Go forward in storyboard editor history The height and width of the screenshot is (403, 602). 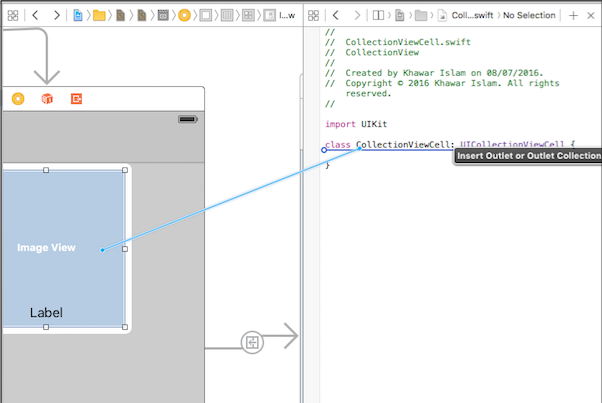click(57, 16)
